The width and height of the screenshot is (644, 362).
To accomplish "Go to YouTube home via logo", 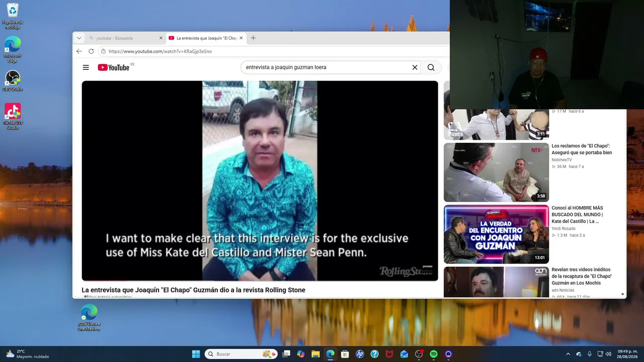I will [x=114, y=67].
